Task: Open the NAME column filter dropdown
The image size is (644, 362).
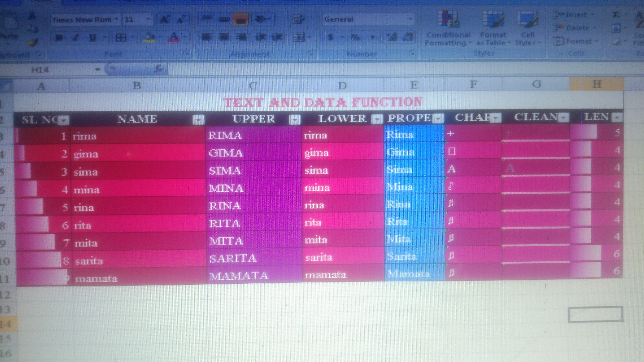Action: pyautogui.click(x=198, y=120)
